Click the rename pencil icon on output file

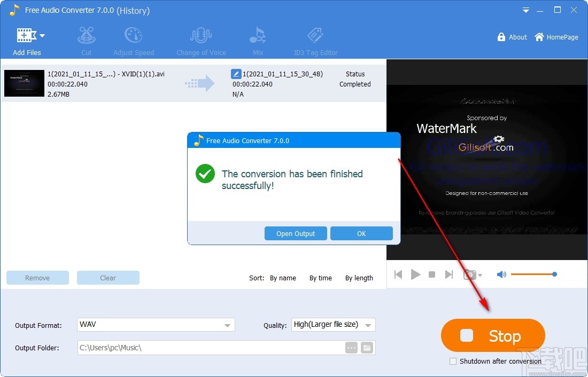(236, 74)
